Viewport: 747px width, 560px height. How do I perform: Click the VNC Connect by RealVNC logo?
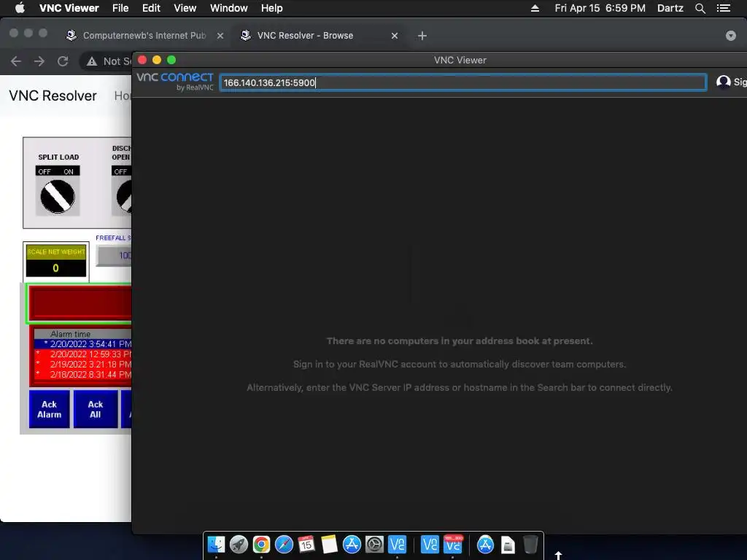[175, 82]
